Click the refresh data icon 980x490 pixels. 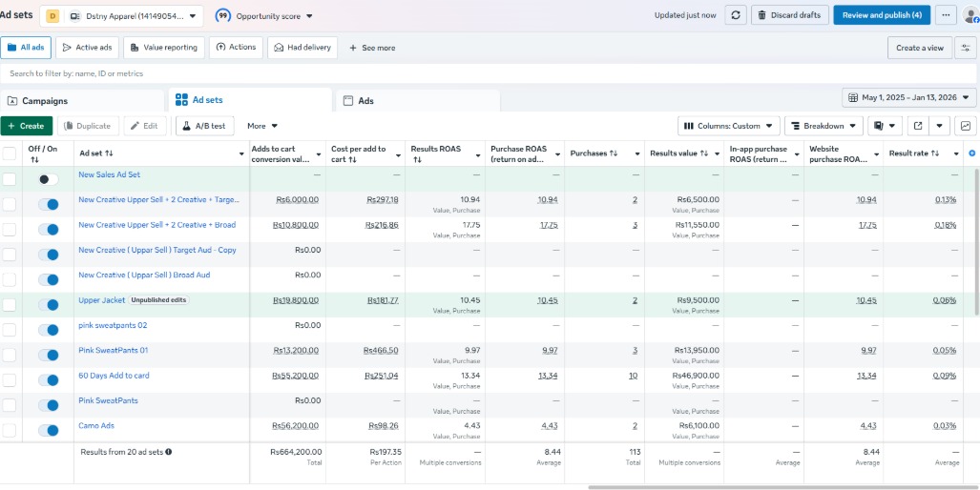(x=736, y=15)
